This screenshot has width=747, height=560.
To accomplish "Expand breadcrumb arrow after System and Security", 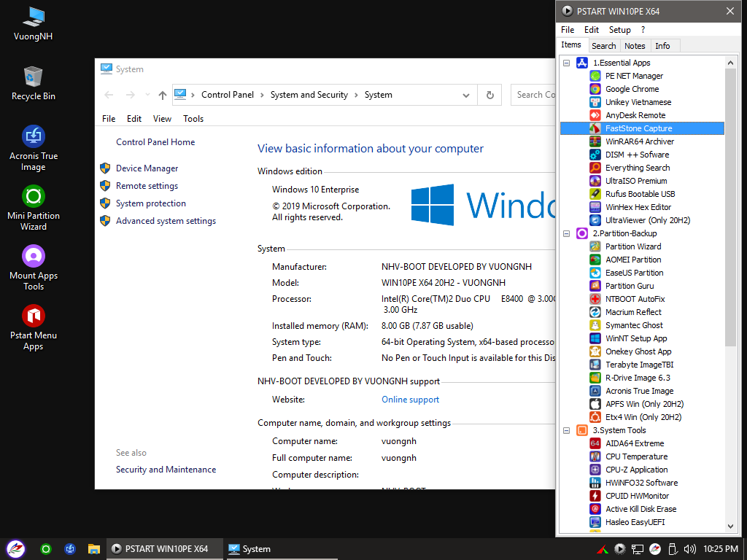I will 356,96.
